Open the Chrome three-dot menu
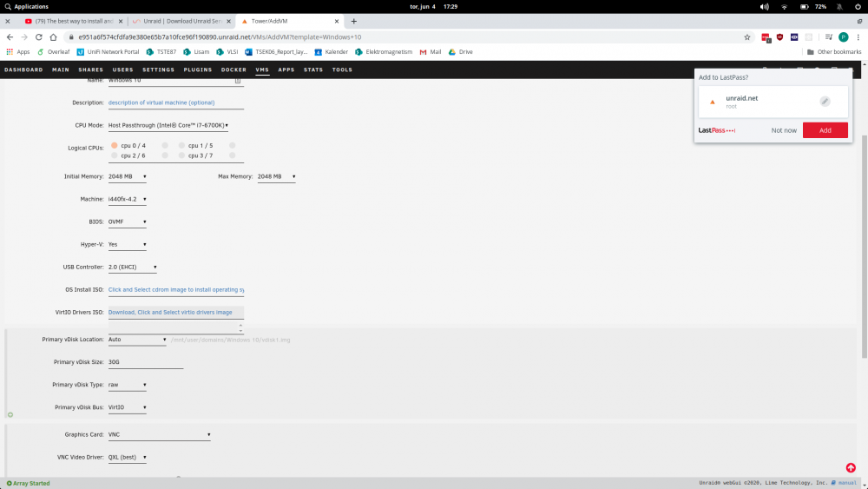 tap(858, 37)
